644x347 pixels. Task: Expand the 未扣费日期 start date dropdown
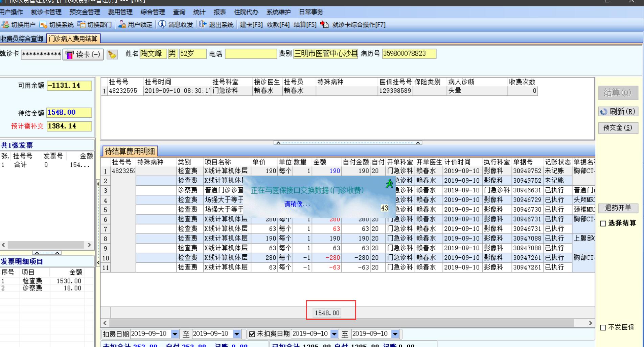coord(334,334)
